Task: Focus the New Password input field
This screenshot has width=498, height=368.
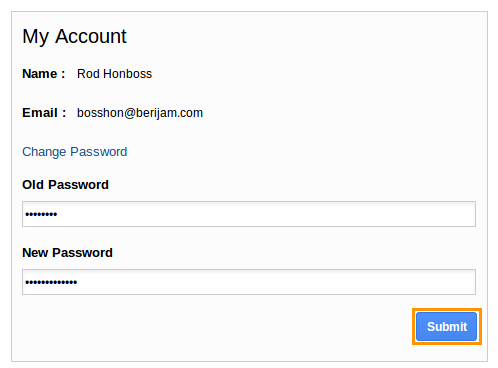Action: coord(249,282)
